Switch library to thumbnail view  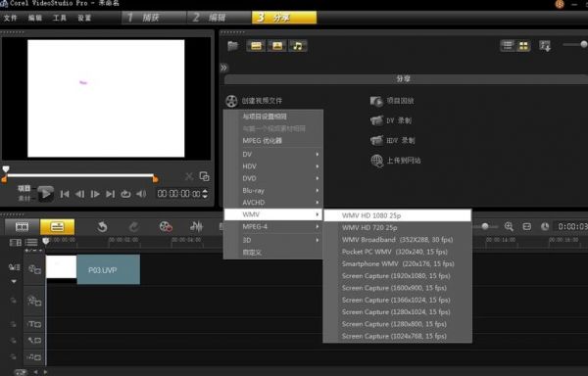pos(523,46)
